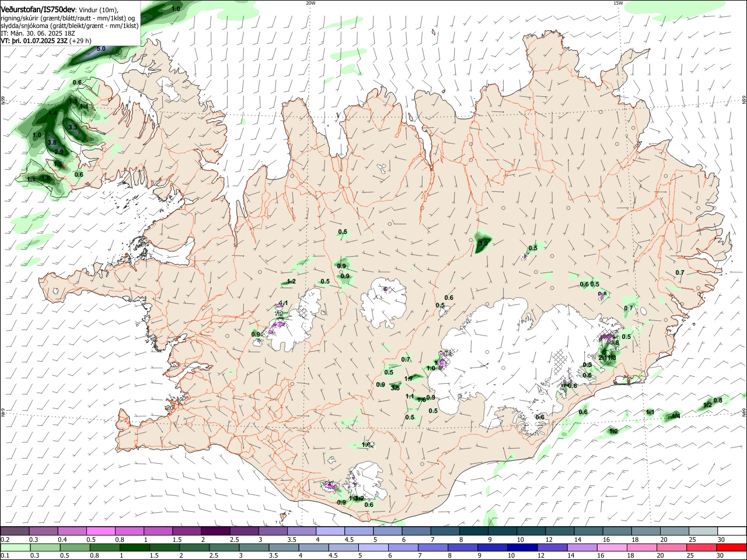Screen dimensions: 747x560
Task: Pick the lower-legend pink swatch between 16 and 18
Action: click(x=612, y=547)
